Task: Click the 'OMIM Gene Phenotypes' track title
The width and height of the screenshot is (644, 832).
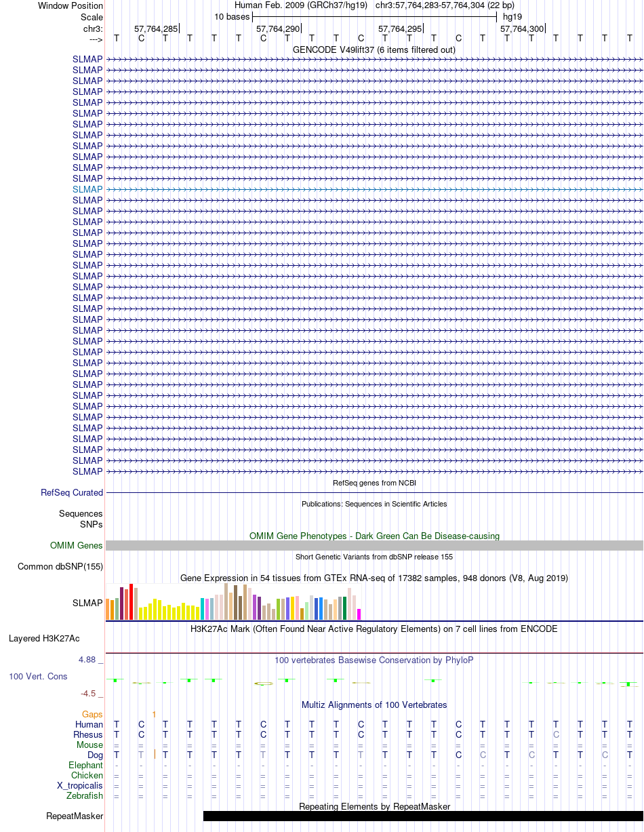Action: (x=374, y=536)
